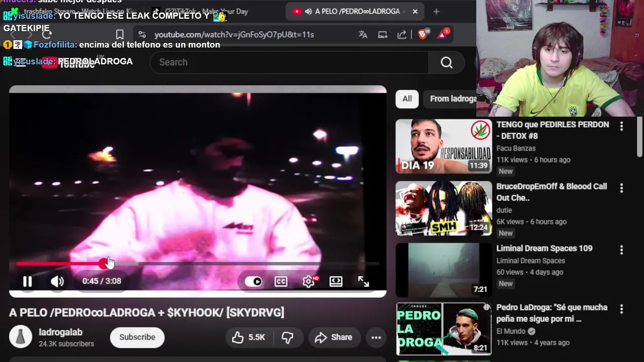Screen dimensions: 644x362
Task: Select the All filter chip
Action: tap(407, 99)
